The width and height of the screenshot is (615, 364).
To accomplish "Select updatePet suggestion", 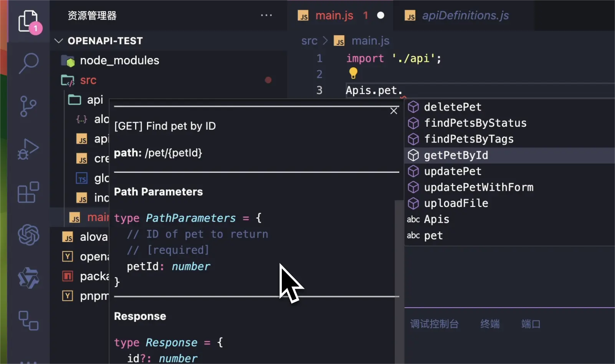I will 510,171.
